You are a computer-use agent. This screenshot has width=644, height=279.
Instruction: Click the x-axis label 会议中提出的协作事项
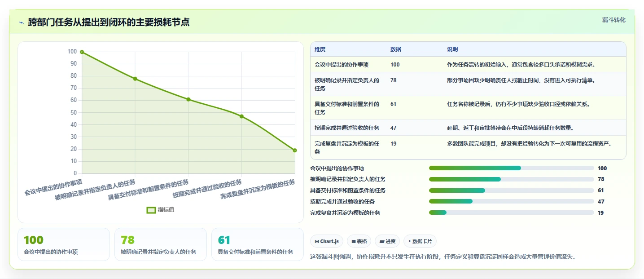pos(53,187)
